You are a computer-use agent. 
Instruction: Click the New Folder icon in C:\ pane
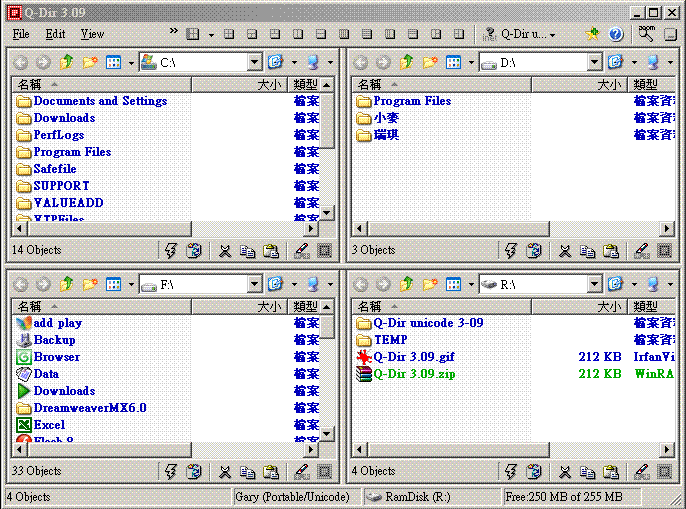[90, 63]
